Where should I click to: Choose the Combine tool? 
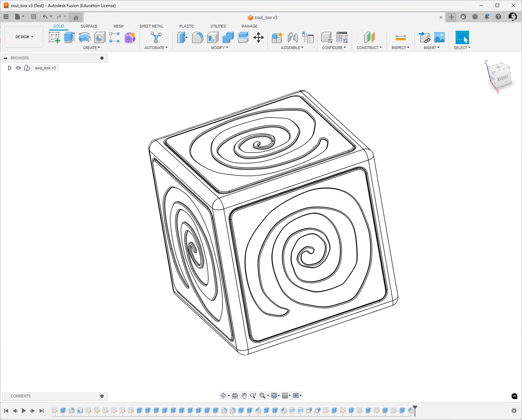point(228,37)
